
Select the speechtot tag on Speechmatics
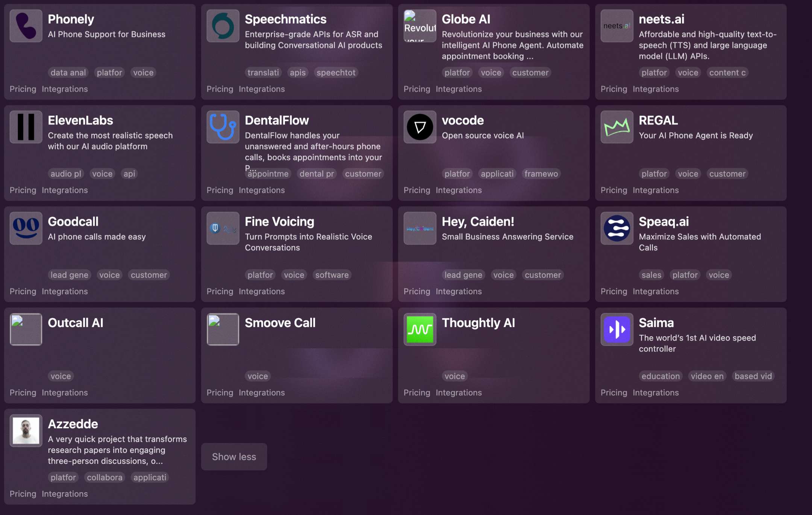point(336,73)
